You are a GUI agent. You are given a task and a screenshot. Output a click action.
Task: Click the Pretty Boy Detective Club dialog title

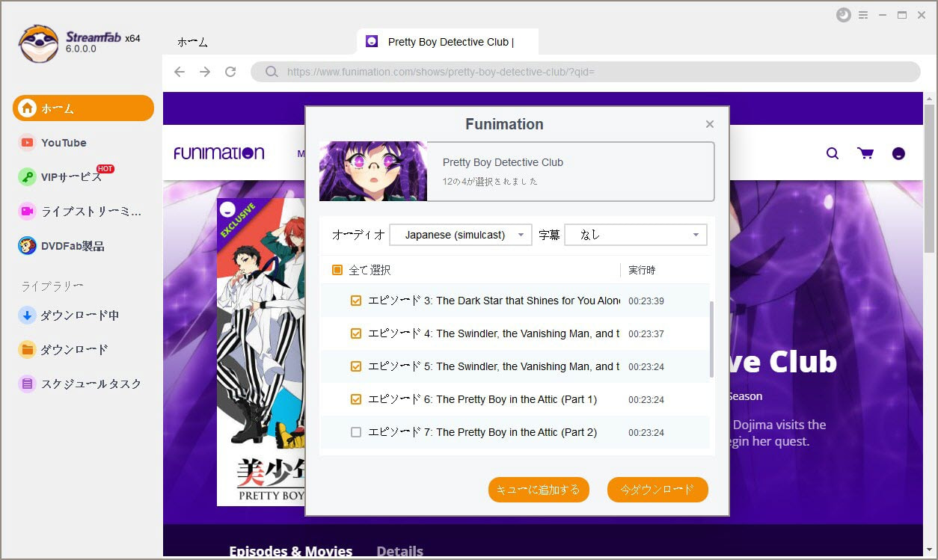click(503, 162)
